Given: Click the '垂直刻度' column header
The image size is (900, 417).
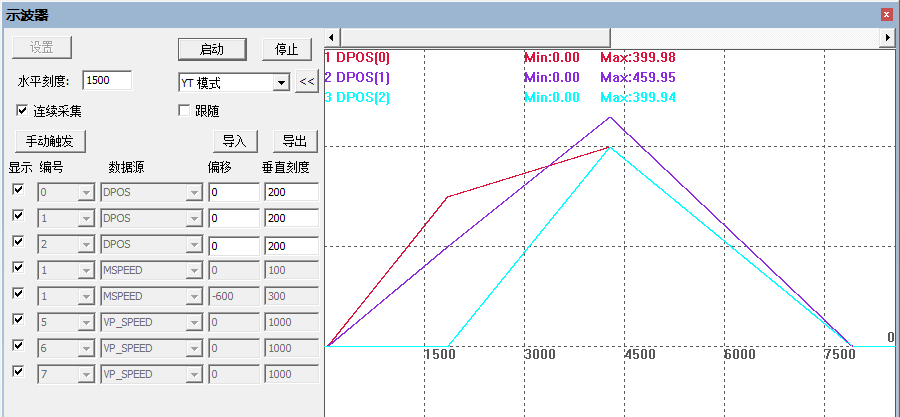Looking at the screenshot, I should 286,167.
